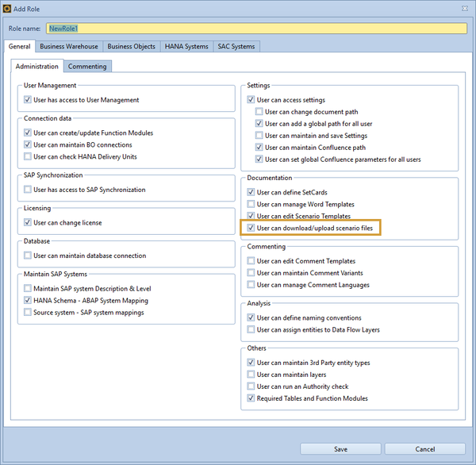Toggle HANA Schema - ABAP System Mapping
Image resolution: width=476 pixels, height=465 pixels.
pyautogui.click(x=29, y=301)
